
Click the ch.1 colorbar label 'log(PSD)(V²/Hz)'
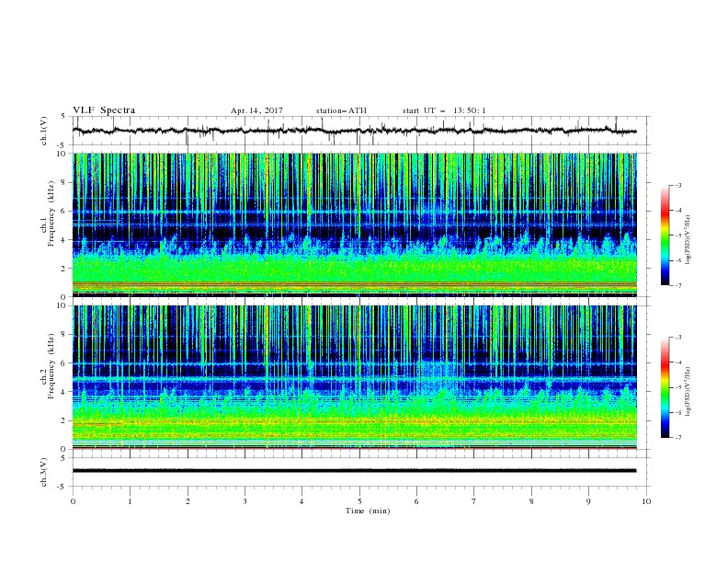(x=688, y=240)
